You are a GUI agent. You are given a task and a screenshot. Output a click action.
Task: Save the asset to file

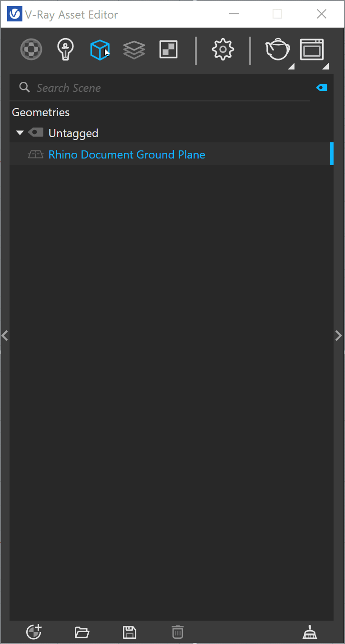[x=130, y=633]
